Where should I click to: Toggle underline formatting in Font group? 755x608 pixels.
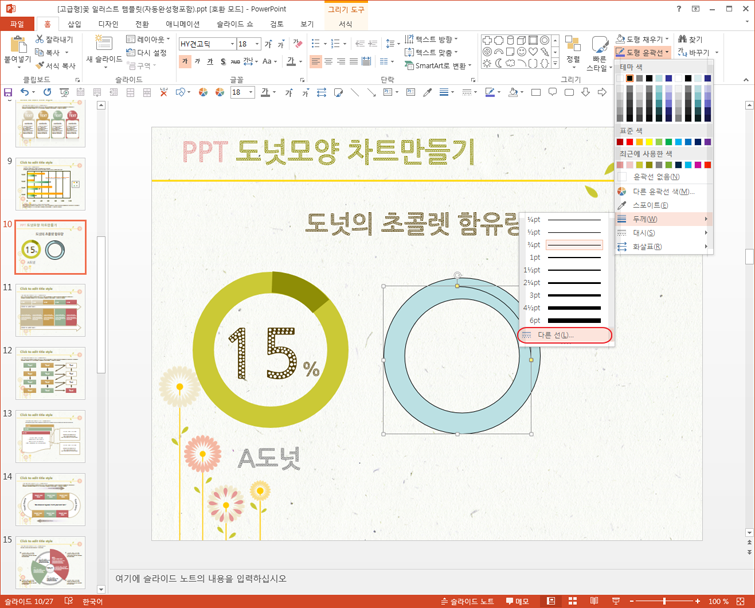coord(210,61)
